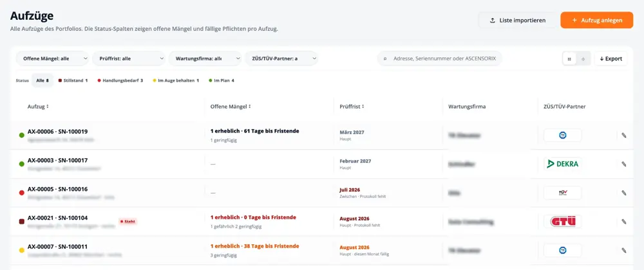Click dark red status square of AX-00021
644x270 pixels.
(x=22, y=222)
